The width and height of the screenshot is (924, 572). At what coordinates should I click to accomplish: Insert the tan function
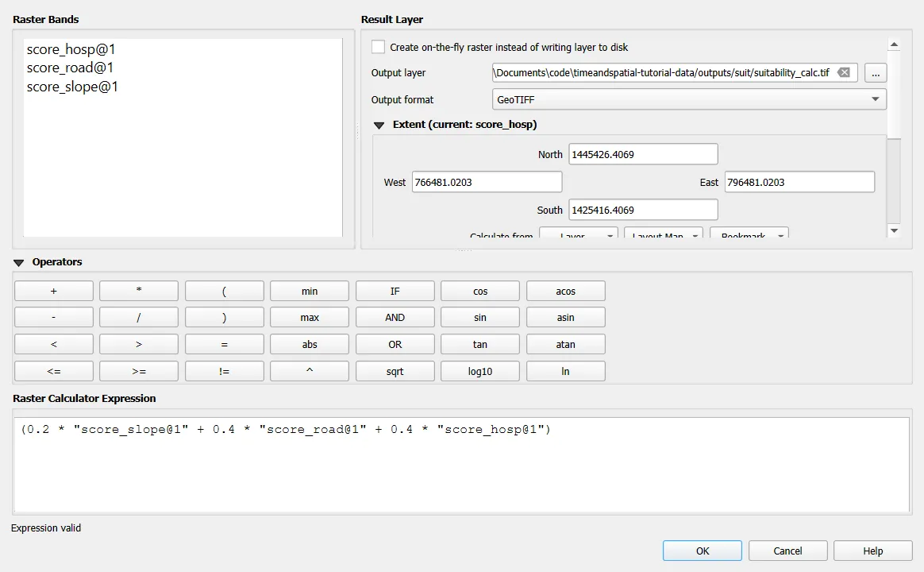[x=480, y=344]
